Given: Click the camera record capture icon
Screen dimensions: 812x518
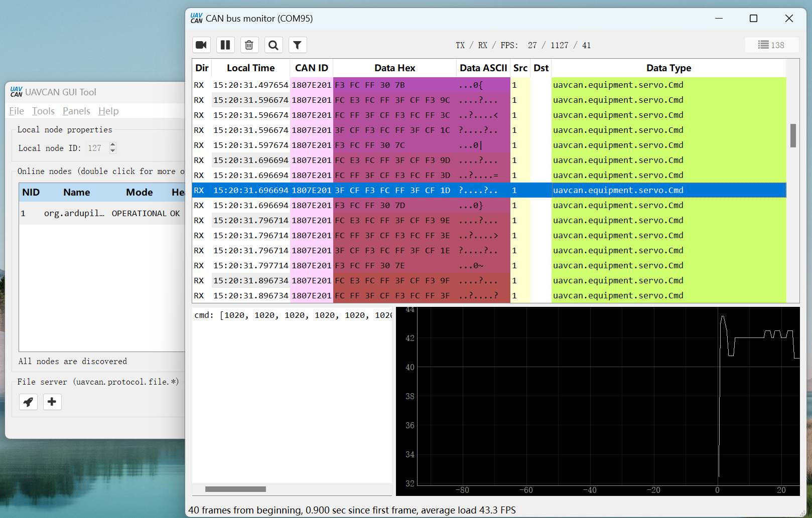Looking at the screenshot, I should coord(201,45).
